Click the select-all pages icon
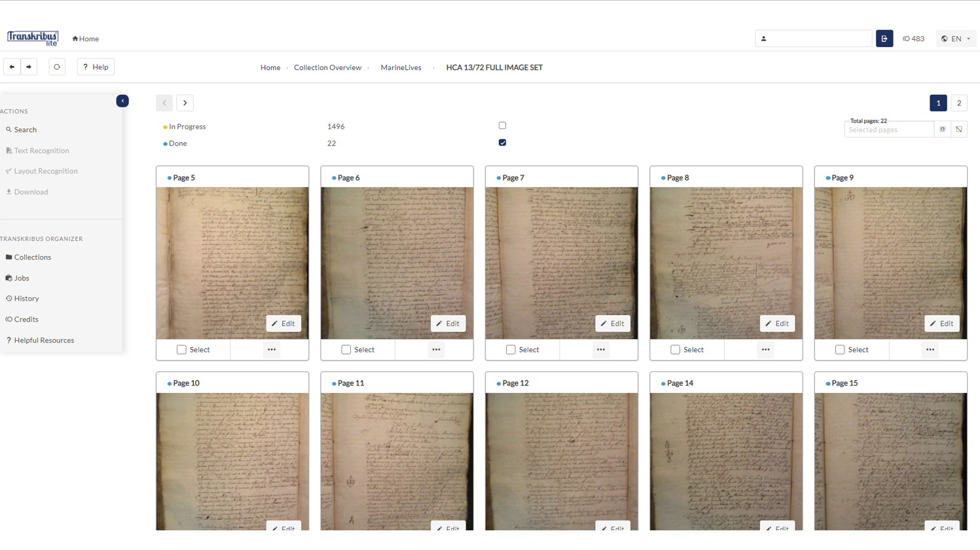The width and height of the screenshot is (980, 550). pyautogui.click(x=943, y=130)
